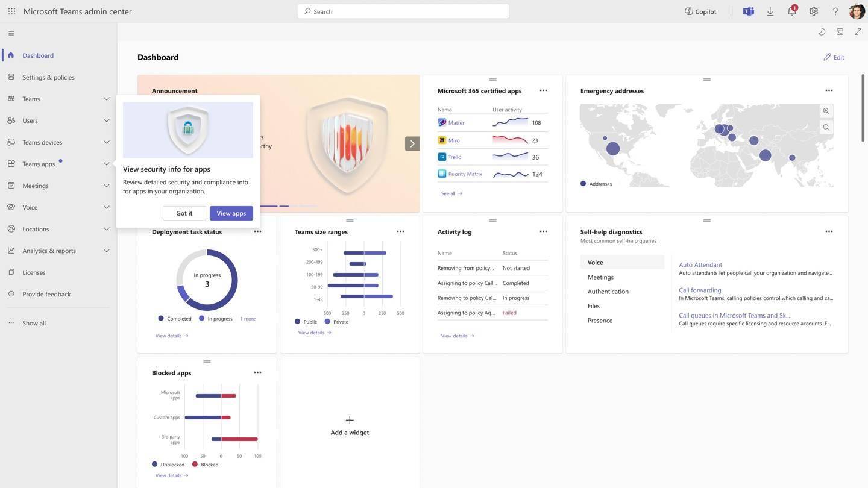
Task: Open Teams size ranges more options
Action: point(400,231)
